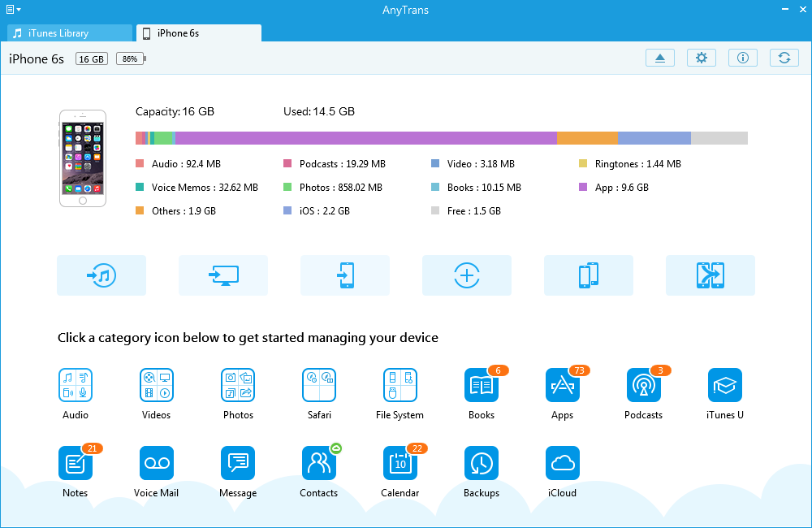Screen dimensions: 812x528
Task: Click the 'Capacity: 16 GB' text
Action: coord(175,111)
